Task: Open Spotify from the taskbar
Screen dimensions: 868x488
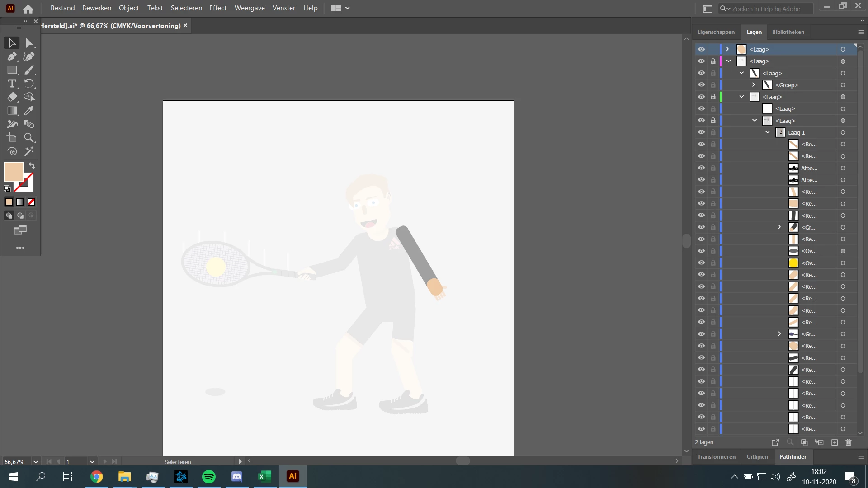Action: [209, 477]
